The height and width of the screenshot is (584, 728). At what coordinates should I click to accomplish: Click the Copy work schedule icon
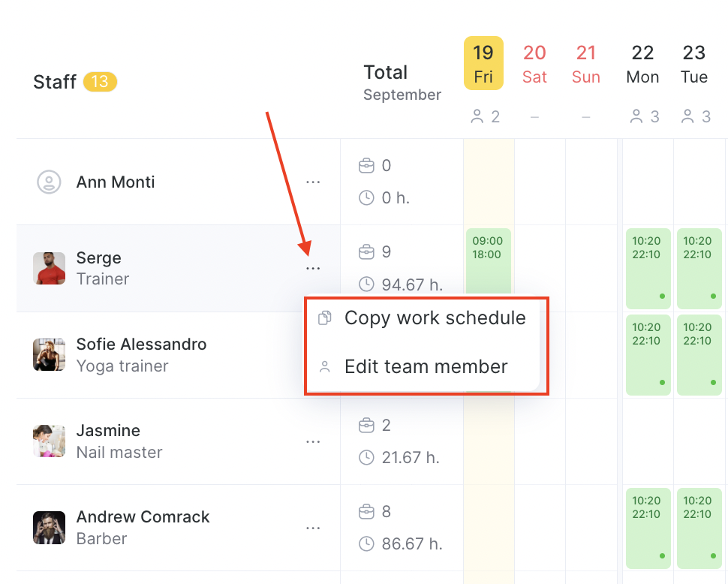pos(325,318)
